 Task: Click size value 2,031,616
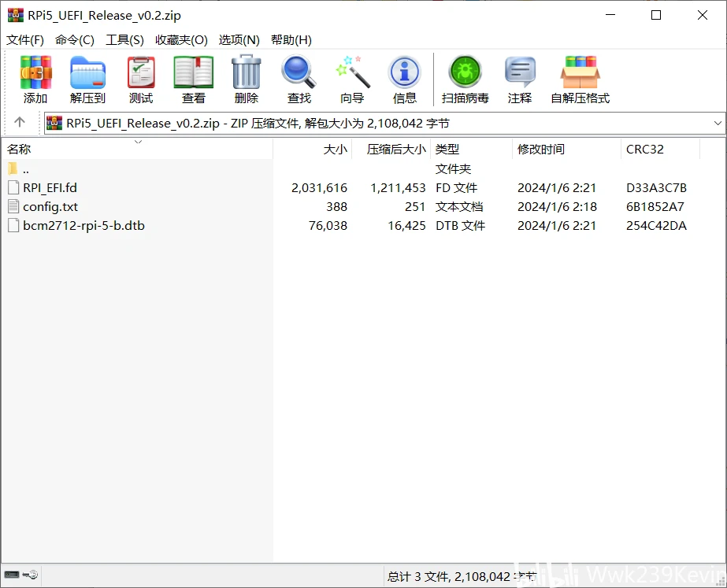(319, 187)
